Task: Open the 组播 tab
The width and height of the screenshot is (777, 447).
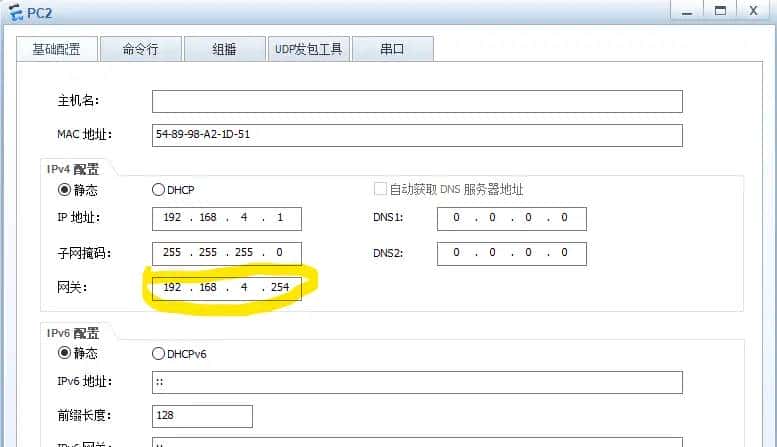Action: coord(224,49)
